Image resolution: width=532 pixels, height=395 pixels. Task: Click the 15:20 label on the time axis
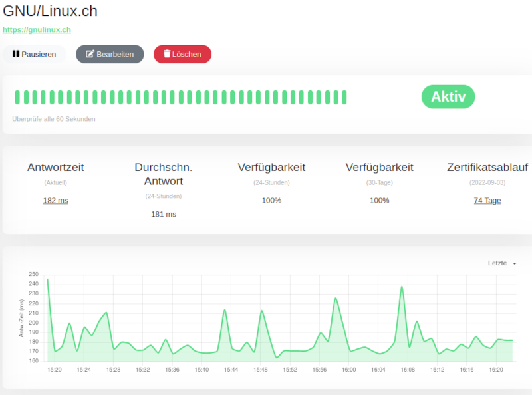coord(55,370)
